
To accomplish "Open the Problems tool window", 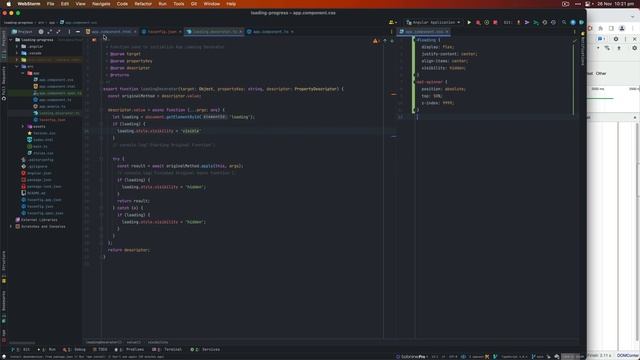I will pos(129,349).
